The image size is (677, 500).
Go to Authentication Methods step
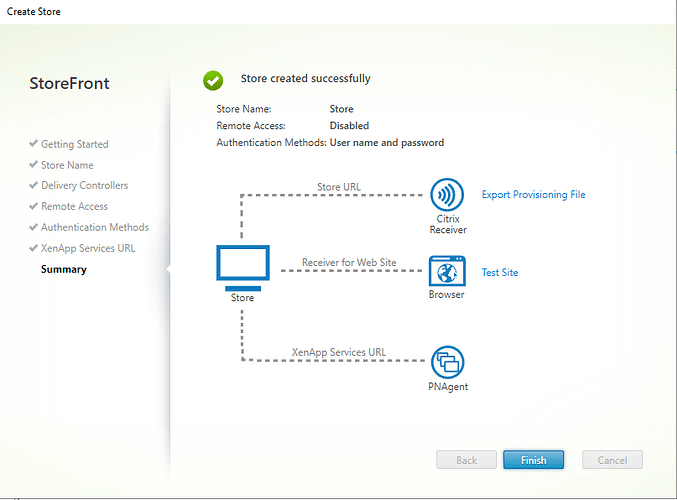pyautogui.click(x=94, y=227)
